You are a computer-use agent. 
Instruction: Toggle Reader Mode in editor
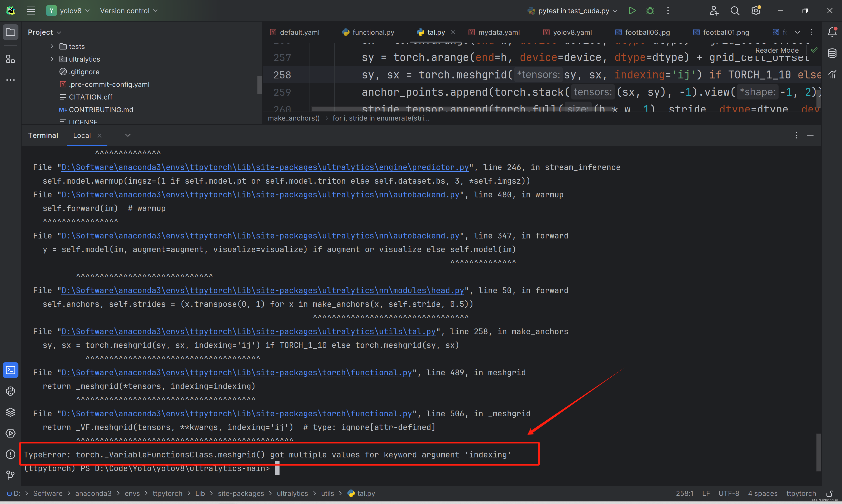click(777, 50)
